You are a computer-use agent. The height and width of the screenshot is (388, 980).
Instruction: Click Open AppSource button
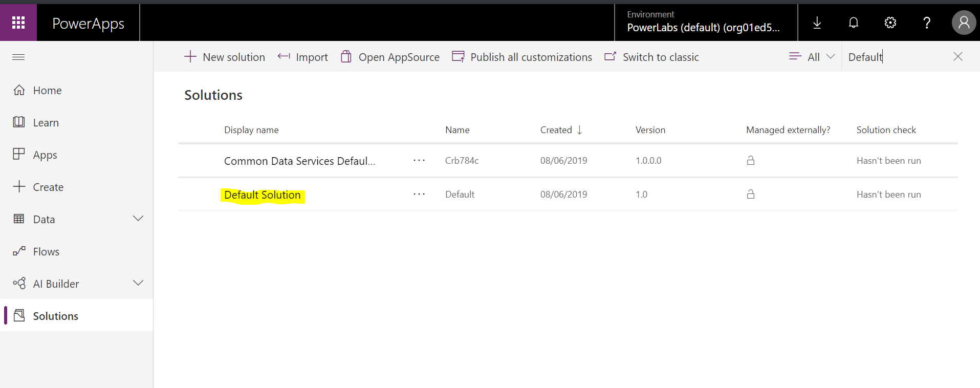pos(390,57)
